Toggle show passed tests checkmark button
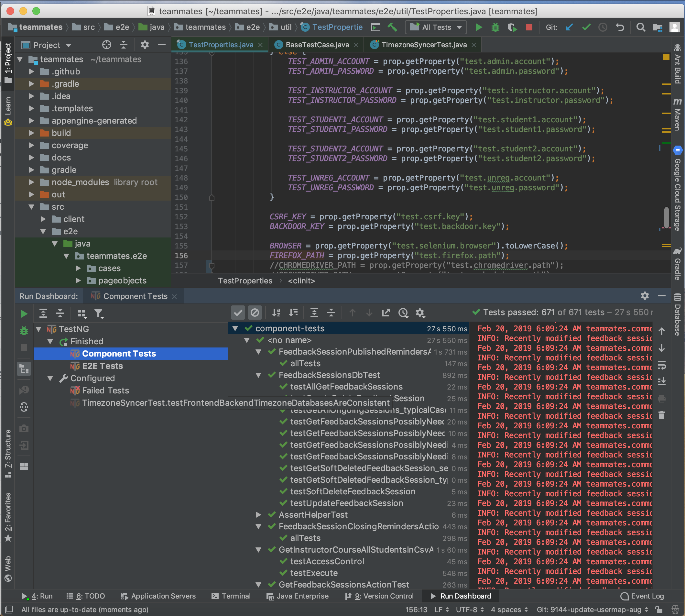 point(238,313)
